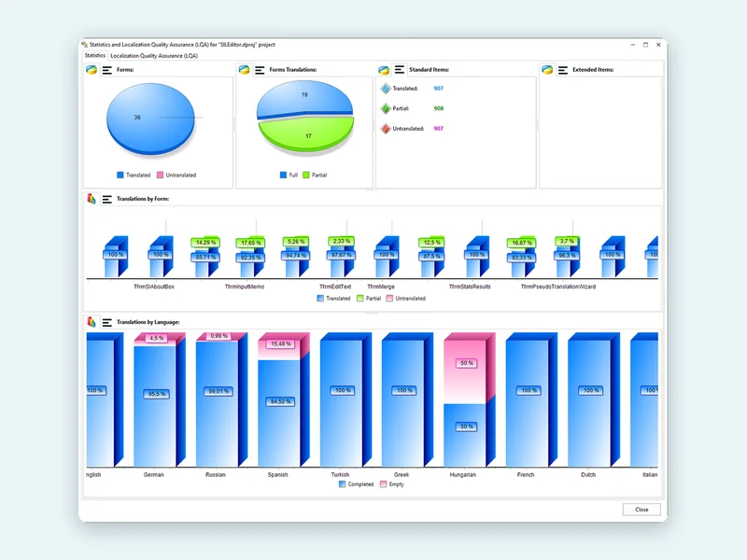Click the bar chart icon beside Translations by Language

[x=92, y=322]
